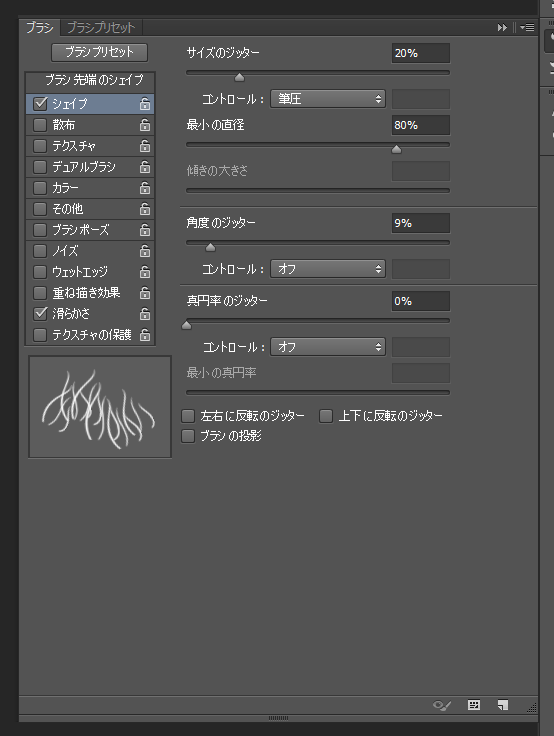Create new brush icon

[503, 705]
